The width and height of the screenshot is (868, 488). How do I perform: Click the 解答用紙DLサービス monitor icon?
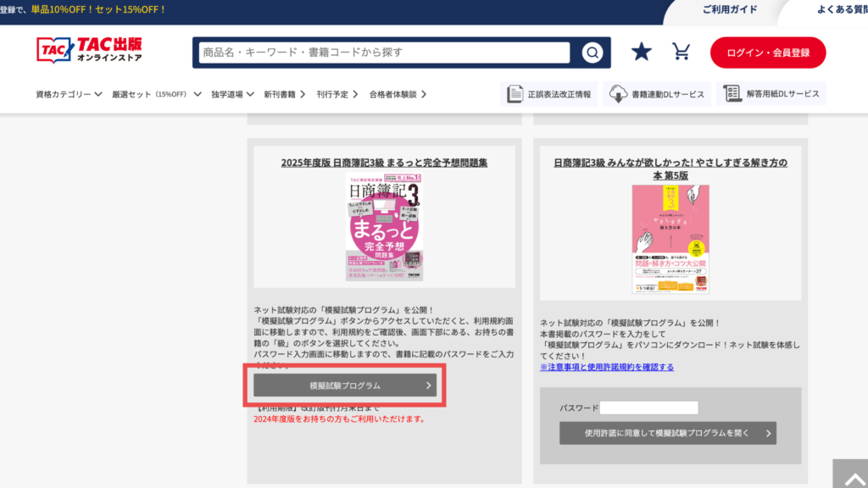click(732, 94)
